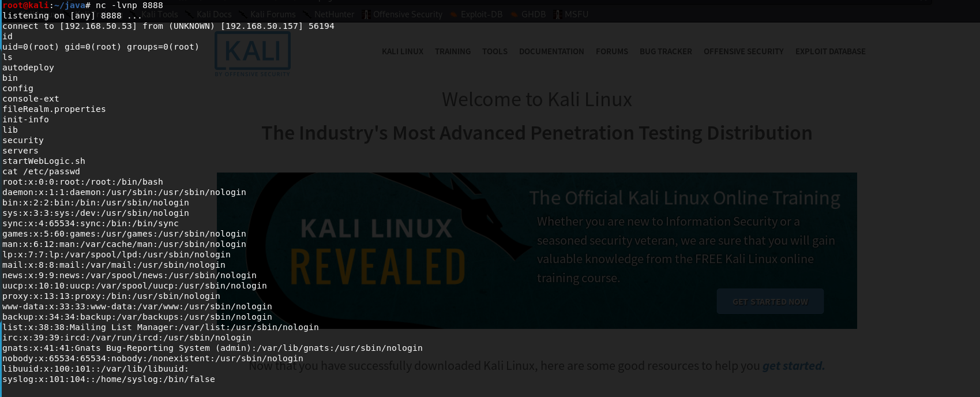Click 'nobody:x:65534:65534' passwd line

(153, 358)
